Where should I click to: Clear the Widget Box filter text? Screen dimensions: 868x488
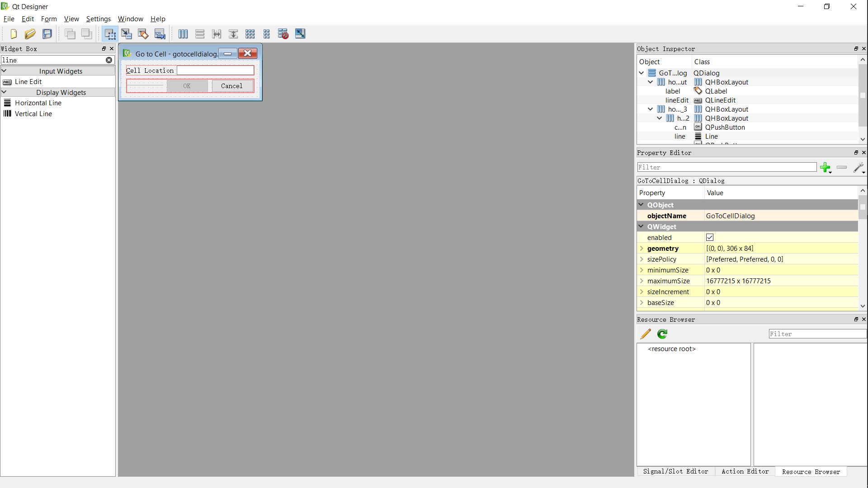(109, 60)
